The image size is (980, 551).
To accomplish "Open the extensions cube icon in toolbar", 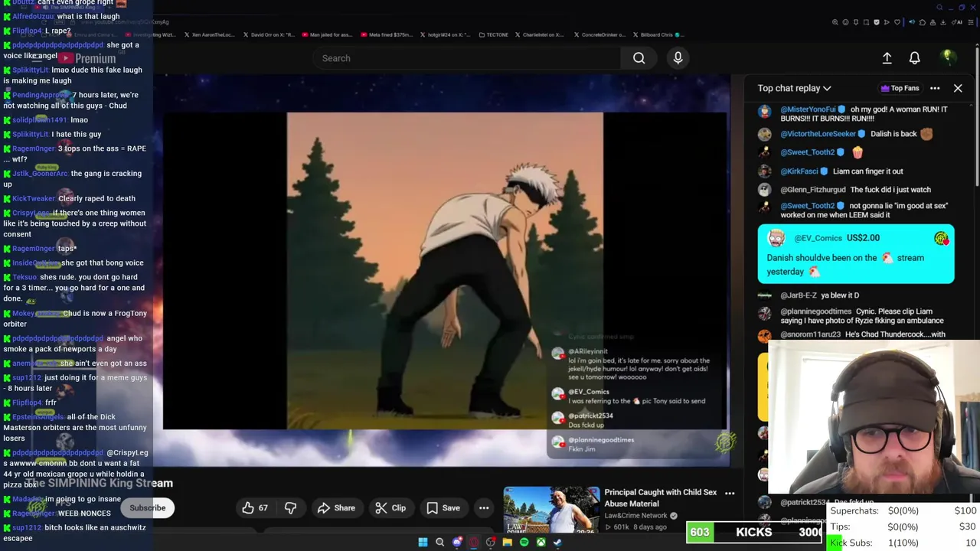I will [923, 22].
